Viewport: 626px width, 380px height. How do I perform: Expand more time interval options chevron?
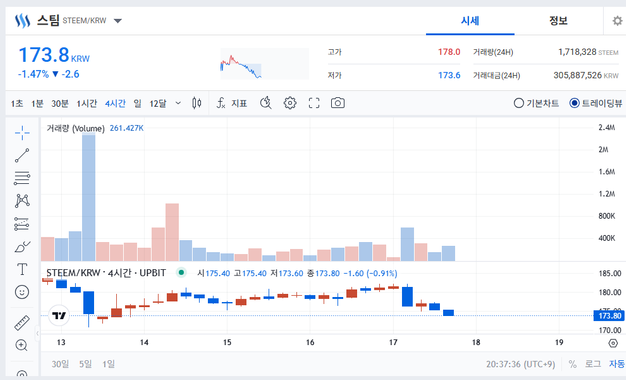[x=178, y=103]
